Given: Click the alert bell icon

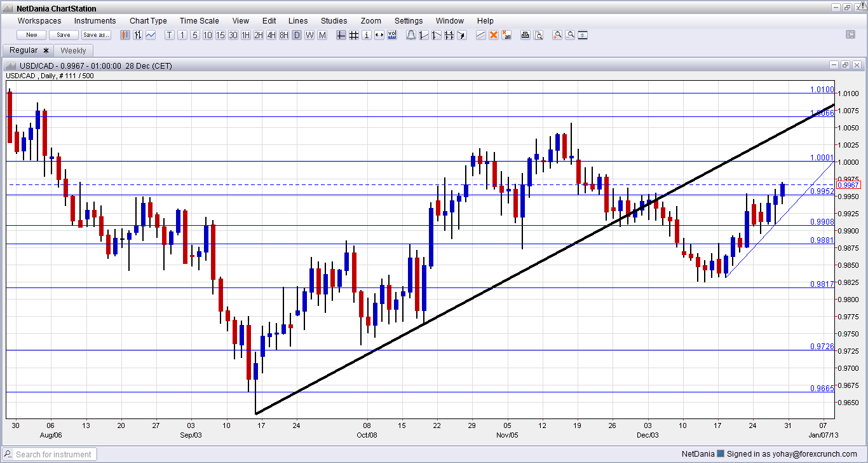Looking at the screenshot, I should tap(410, 35).
